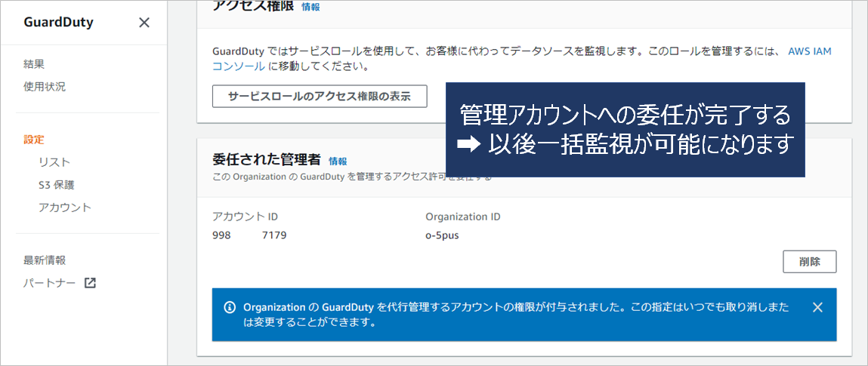Click 情報 link next to アクセス権限
This screenshot has height=366, width=868.
tap(310, 7)
